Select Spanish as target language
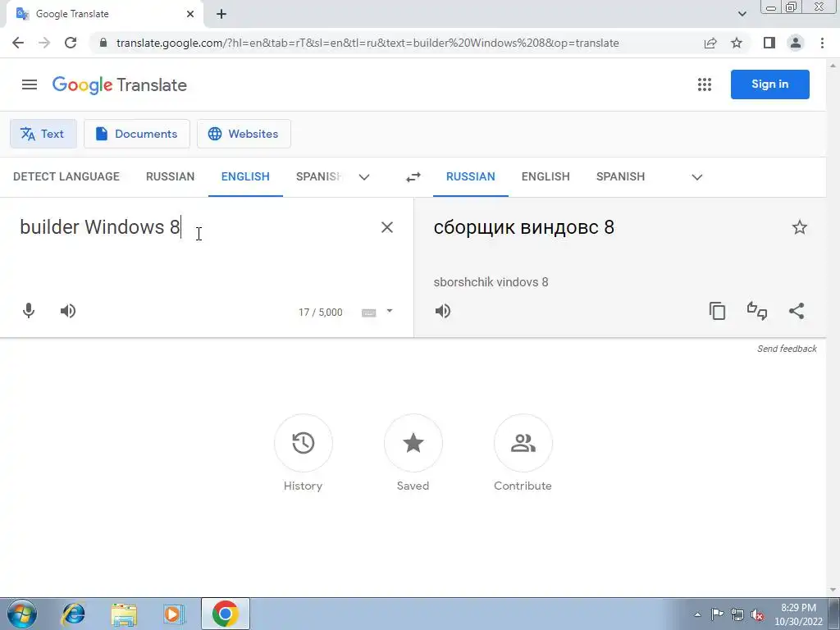 [x=620, y=177]
